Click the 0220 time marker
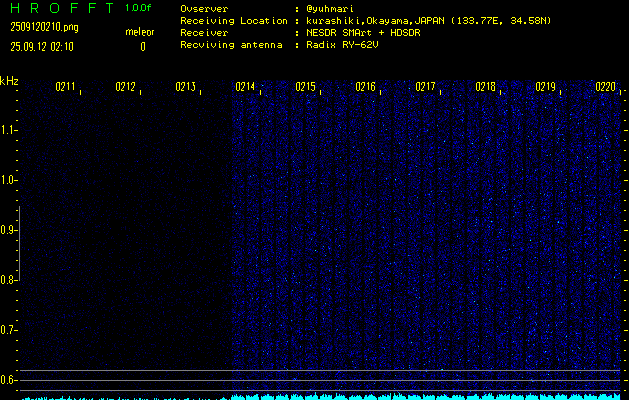The image size is (629, 400). 605,87
